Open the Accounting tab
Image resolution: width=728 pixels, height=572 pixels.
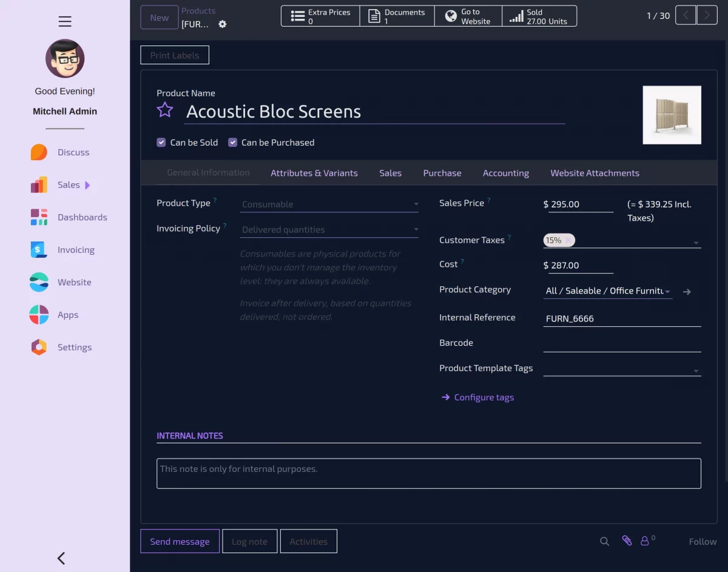506,173
